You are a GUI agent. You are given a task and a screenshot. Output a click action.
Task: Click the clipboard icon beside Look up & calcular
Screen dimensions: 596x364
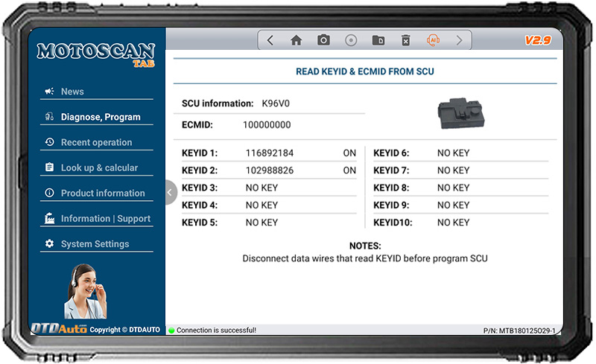click(x=49, y=167)
